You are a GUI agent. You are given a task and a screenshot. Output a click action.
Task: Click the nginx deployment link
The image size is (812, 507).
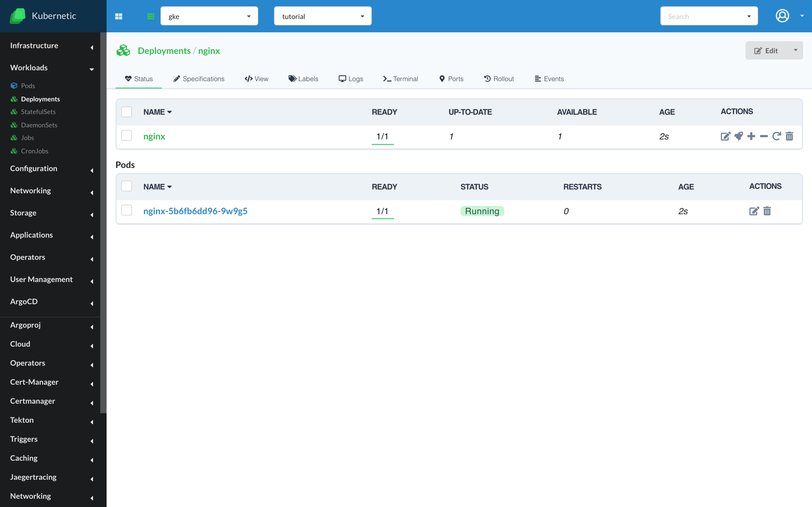point(154,136)
